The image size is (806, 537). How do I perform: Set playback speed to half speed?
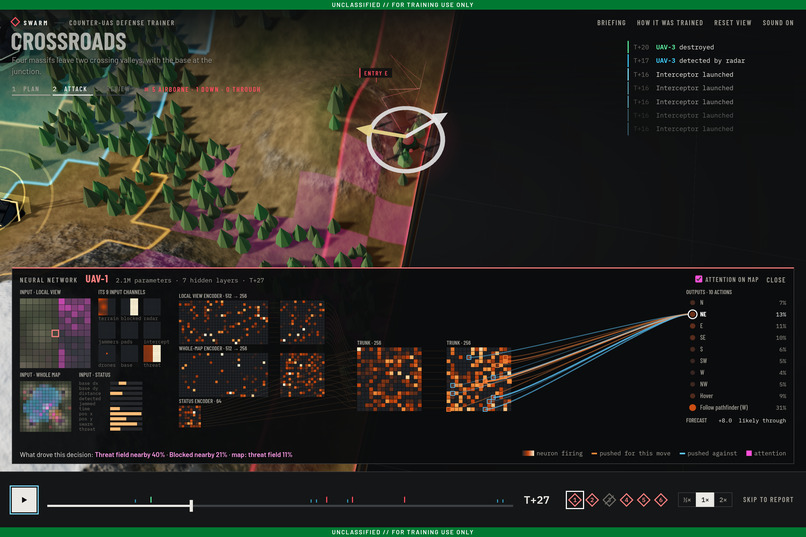pos(687,499)
